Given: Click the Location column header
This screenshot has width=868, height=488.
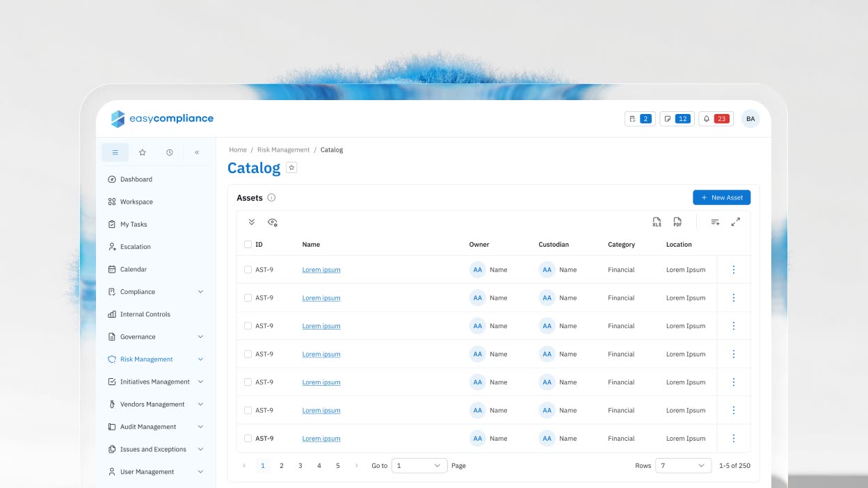Looking at the screenshot, I should 679,245.
